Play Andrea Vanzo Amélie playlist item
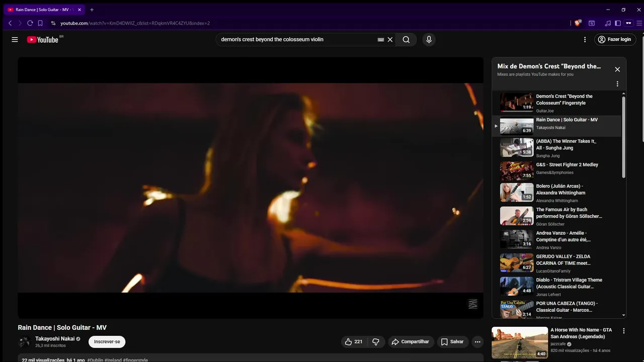644x362 pixels. [x=557, y=239]
